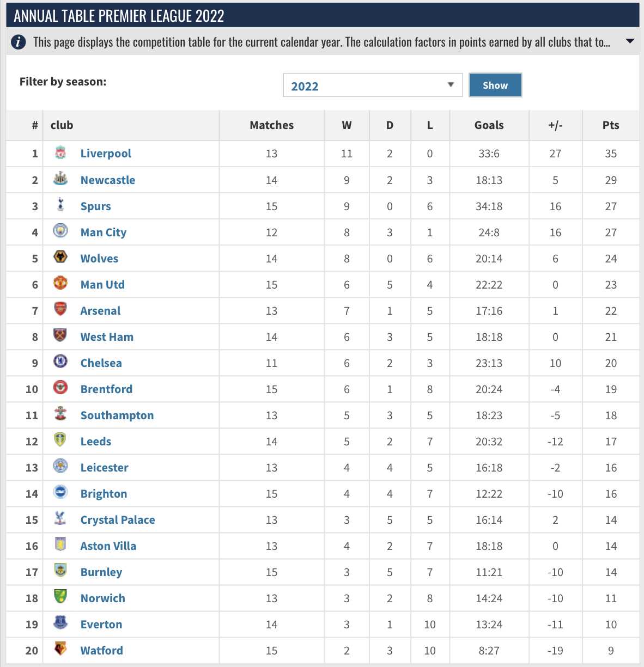Click the Watford club crest icon
This screenshot has height=667, width=644.
coord(60,649)
